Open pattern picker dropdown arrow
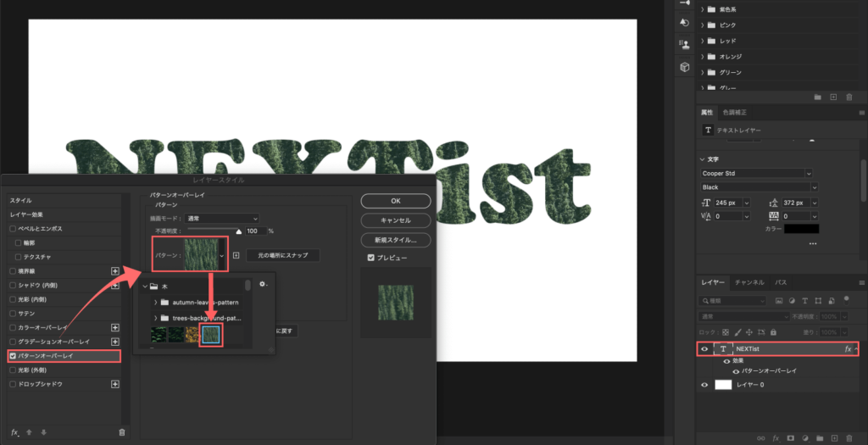The width and height of the screenshot is (868, 445). click(222, 256)
